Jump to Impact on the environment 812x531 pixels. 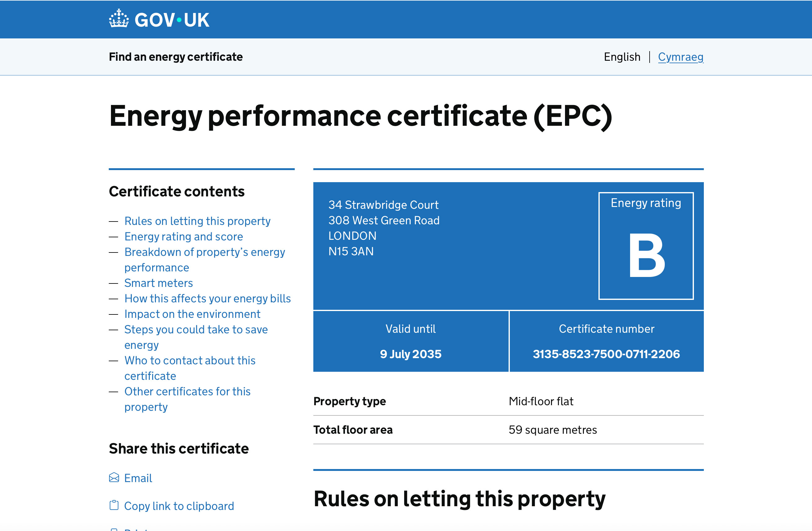pos(192,314)
